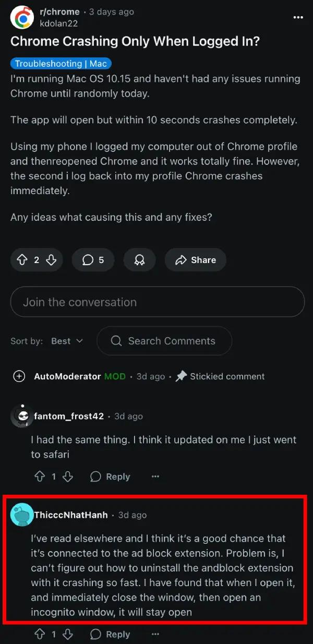Downvote the Chrome Crashing post
313x644 pixels.
coord(51,260)
